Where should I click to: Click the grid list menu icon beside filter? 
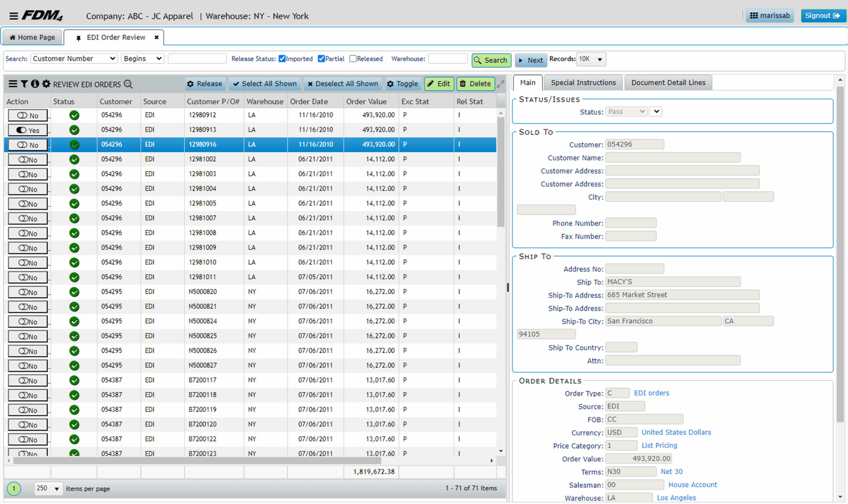(13, 84)
